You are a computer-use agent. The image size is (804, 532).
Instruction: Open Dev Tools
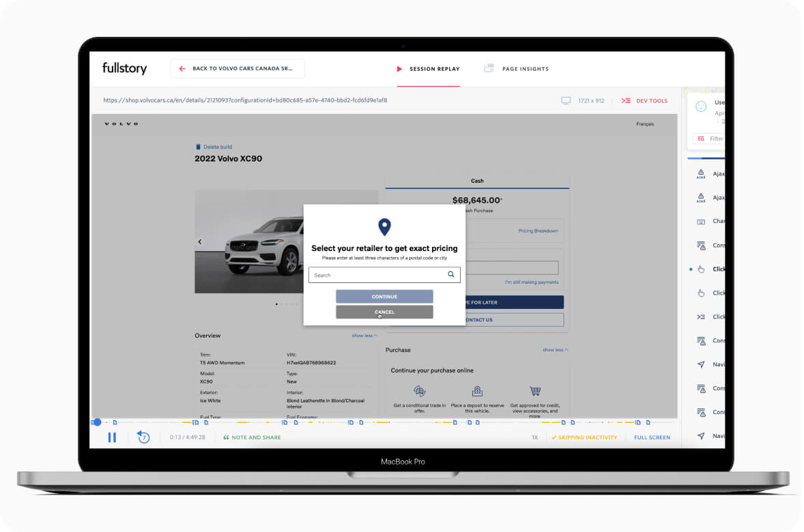point(644,101)
